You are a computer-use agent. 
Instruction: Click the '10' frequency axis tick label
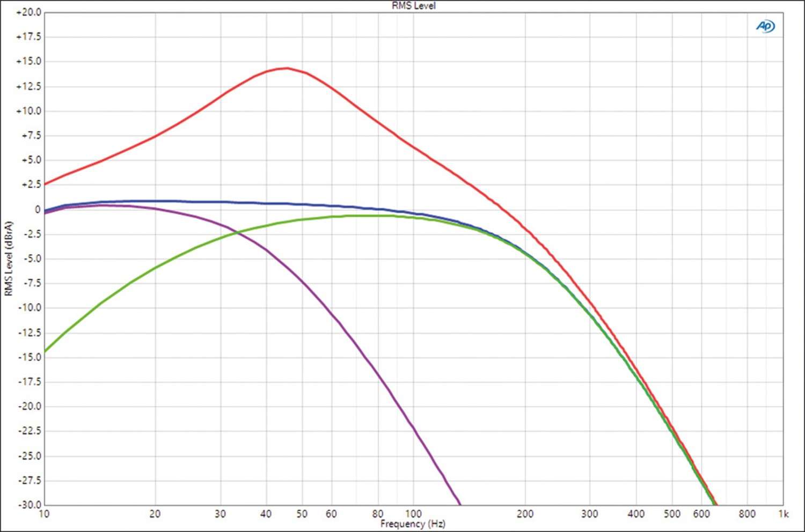pyautogui.click(x=44, y=514)
